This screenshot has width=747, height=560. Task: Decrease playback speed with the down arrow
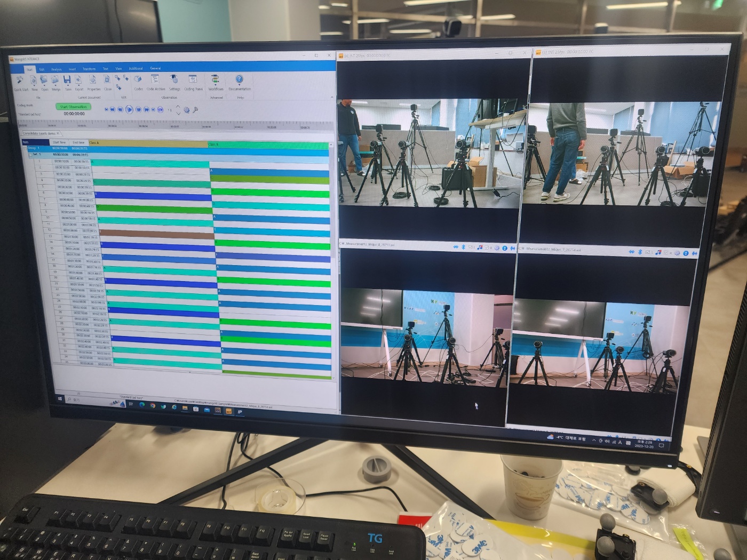[178, 113]
